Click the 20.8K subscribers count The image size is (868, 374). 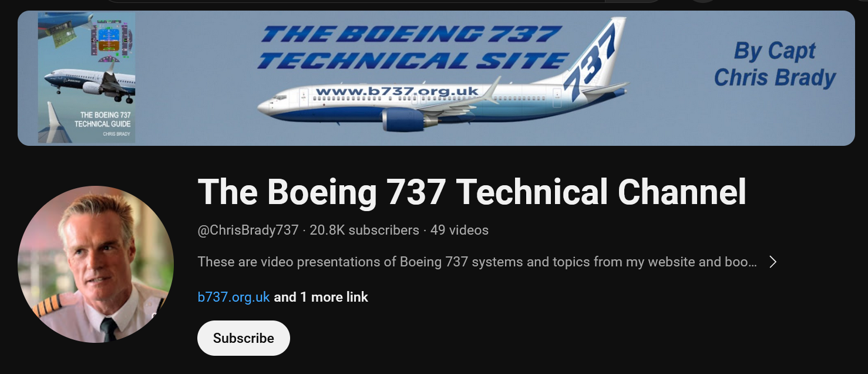click(x=364, y=230)
